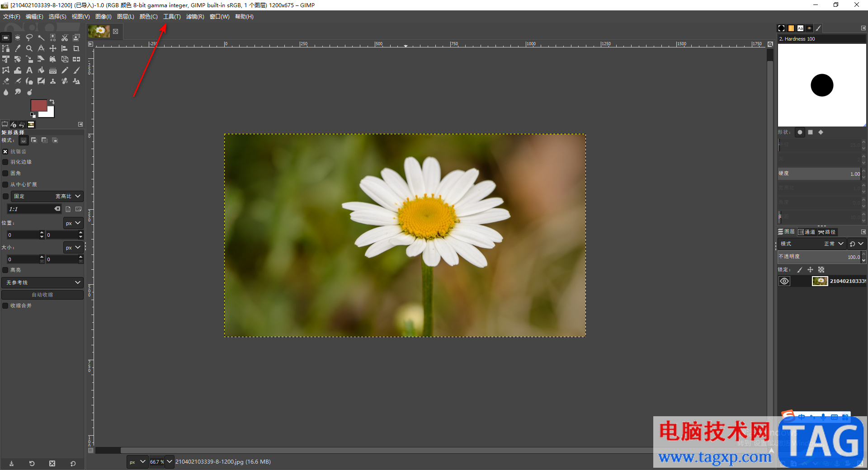Choose the square brush shape button
The image size is (868, 470).
pos(811,132)
